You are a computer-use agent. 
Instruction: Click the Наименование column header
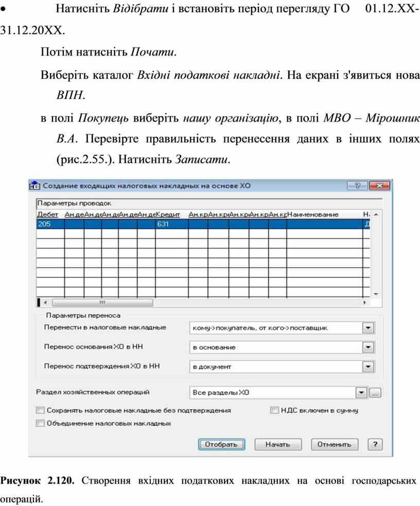point(313,215)
